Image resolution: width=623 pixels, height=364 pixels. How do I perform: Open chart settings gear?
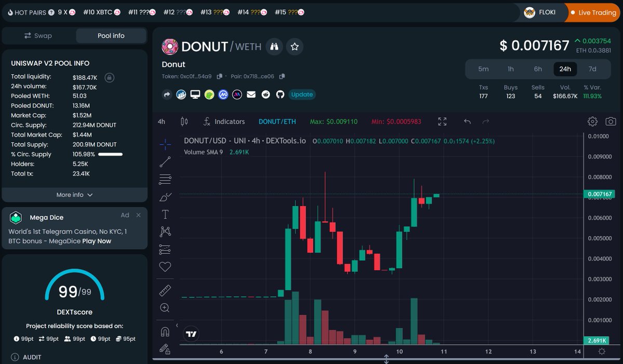click(x=592, y=122)
